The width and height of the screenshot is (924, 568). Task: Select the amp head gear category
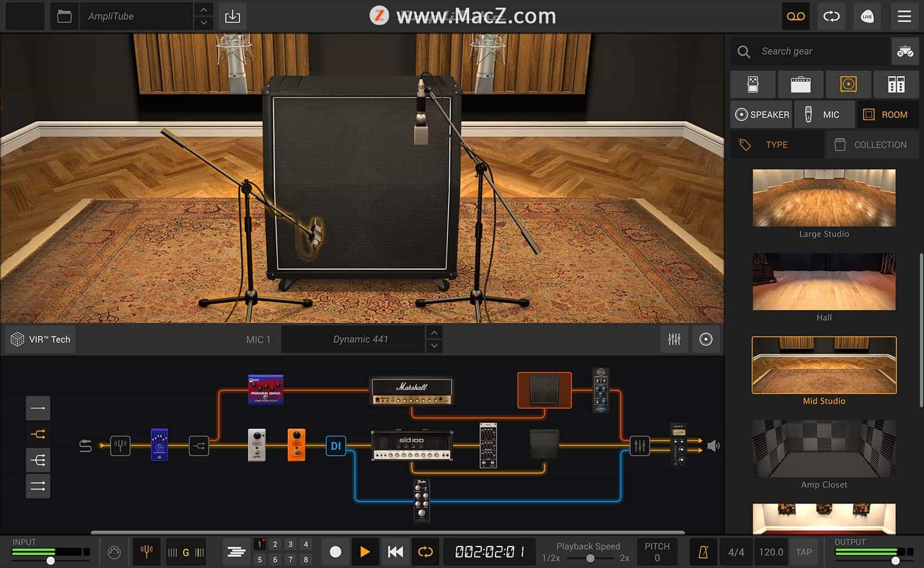click(x=801, y=84)
